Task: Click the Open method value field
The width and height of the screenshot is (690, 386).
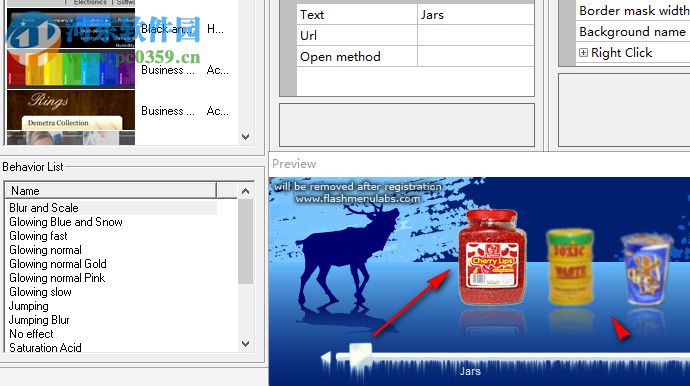Action: 475,56
